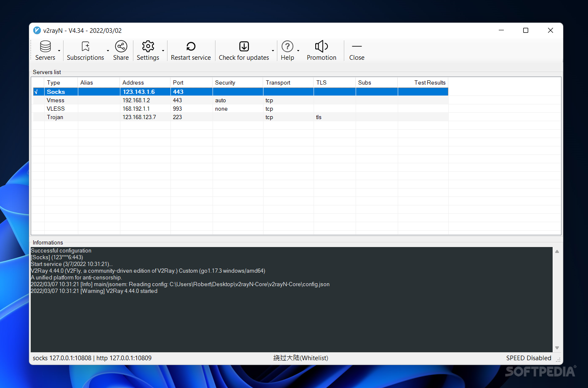Expand the Servers dropdown arrow
The width and height of the screenshot is (588, 388).
(59, 51)
